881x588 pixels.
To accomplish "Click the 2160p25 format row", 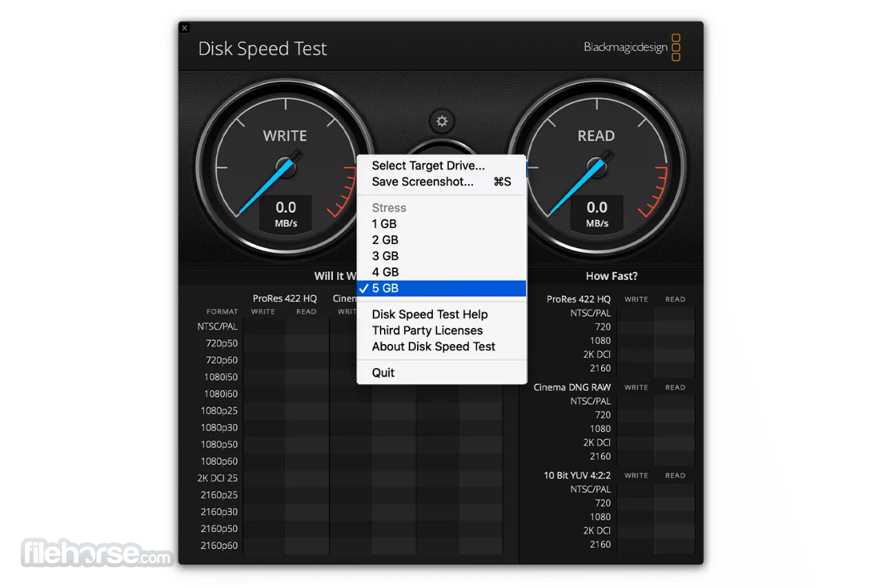I will tap(219, 495).
